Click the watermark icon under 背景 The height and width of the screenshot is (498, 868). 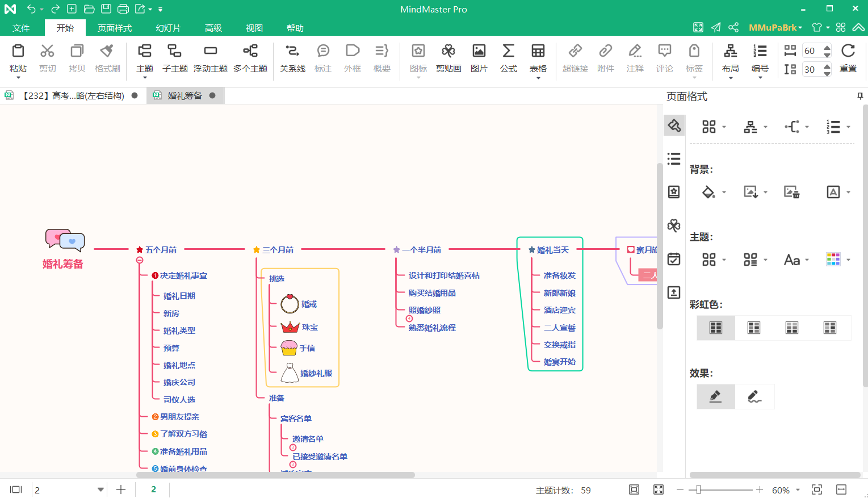(x=833, y=192)
